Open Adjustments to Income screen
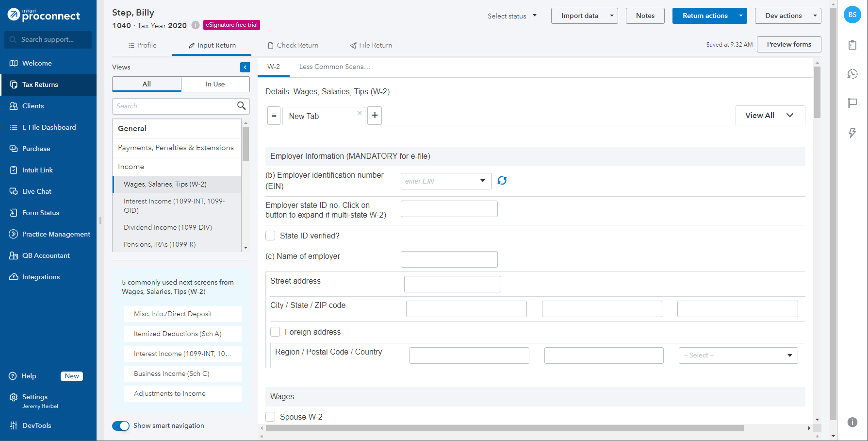The width and height of the screenshot is (868, 441). pyautogui.click(x=182, y=393)
